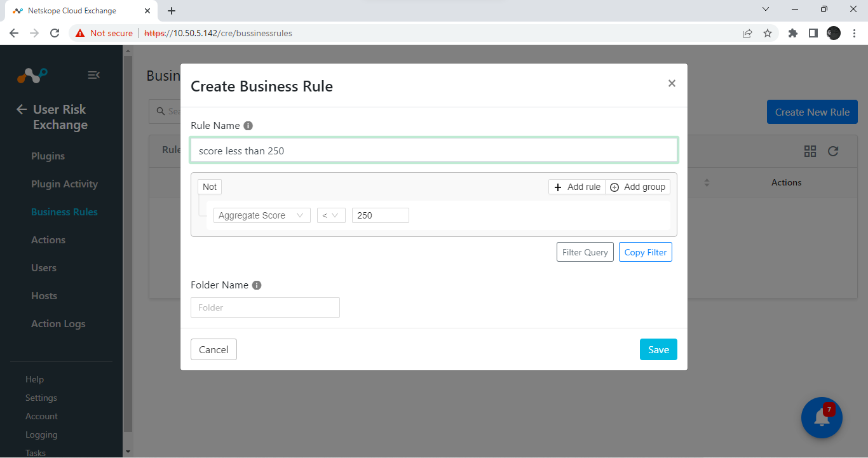This screenshot has width=868, height=458.
Task: Bookmark this page with star icon
Action: point(768,33)
